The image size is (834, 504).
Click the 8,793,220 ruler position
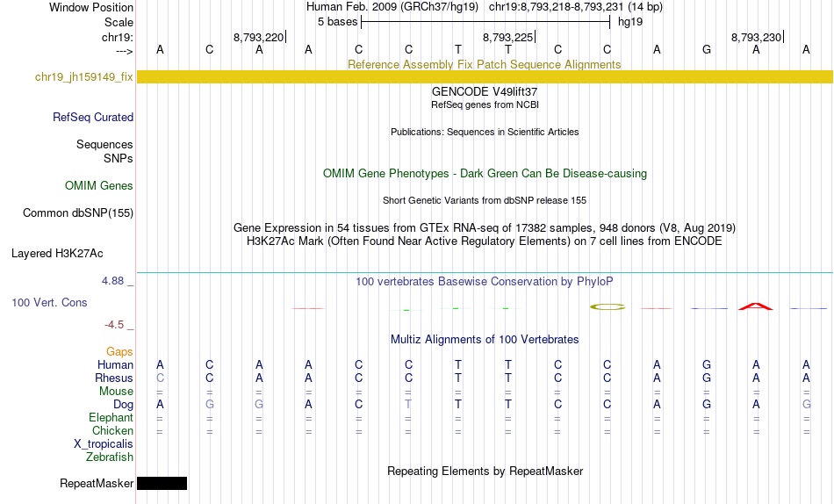[258, 37]
